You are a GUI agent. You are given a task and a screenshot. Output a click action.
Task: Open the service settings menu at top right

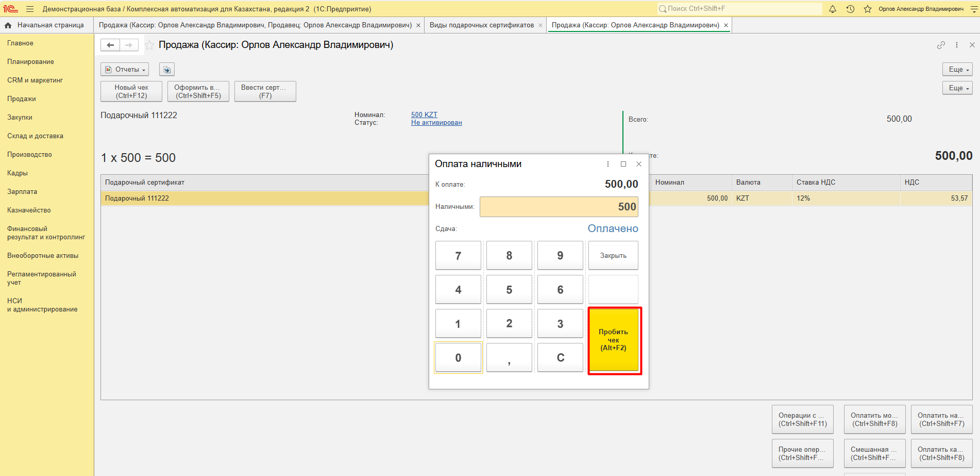click(x=974, y=9)
